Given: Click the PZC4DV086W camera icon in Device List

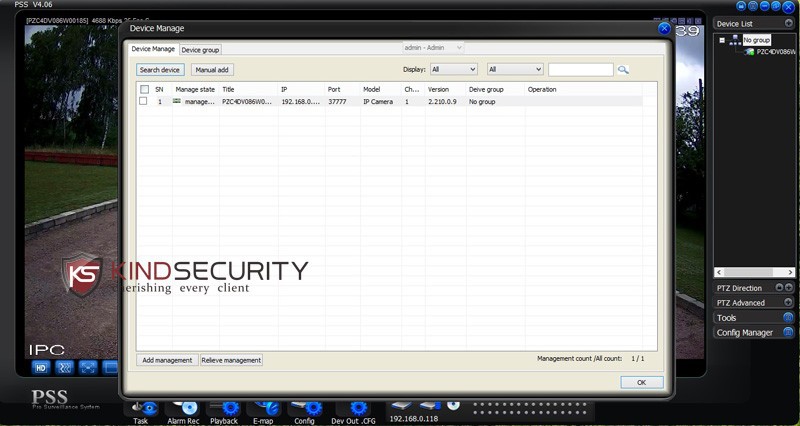Looking at the screenshot, I should tap(749, 51).
